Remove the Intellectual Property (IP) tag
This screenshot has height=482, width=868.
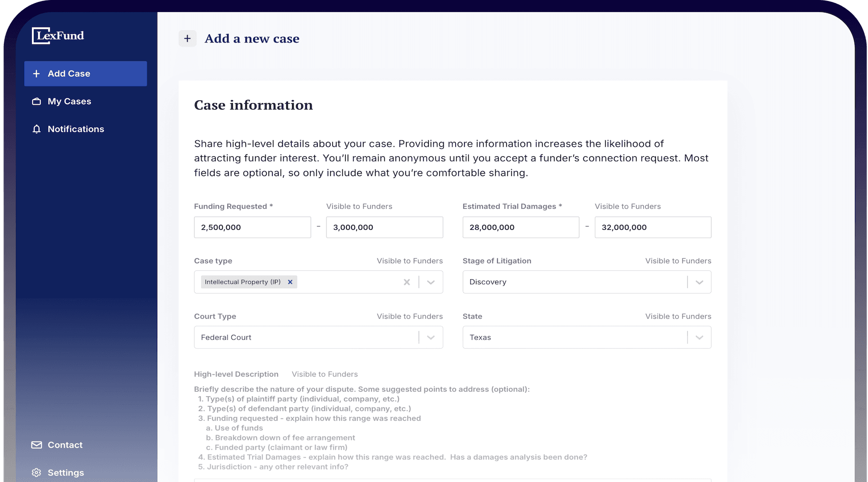(x=290, y=282)
